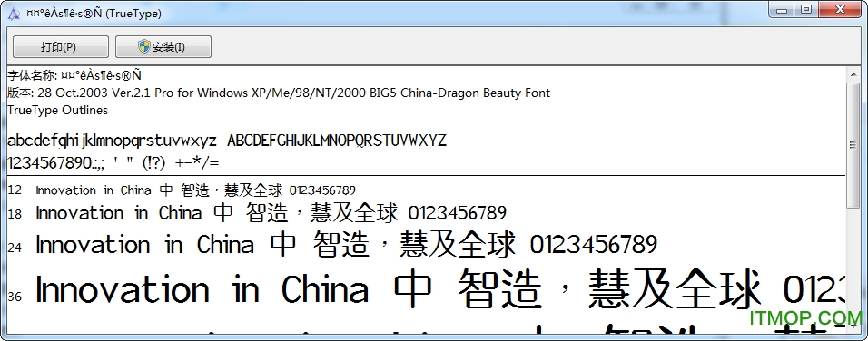Close the font viewer window
Viewport: 868px width, 341px height.
pos(841,9)
